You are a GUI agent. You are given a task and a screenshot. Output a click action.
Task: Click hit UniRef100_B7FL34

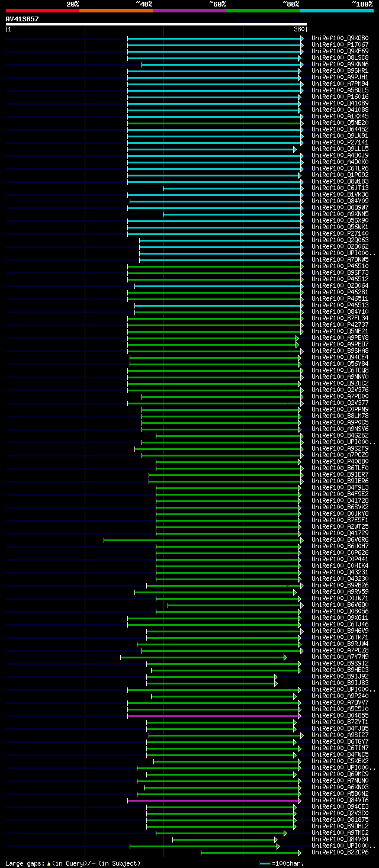coord(340,318)
